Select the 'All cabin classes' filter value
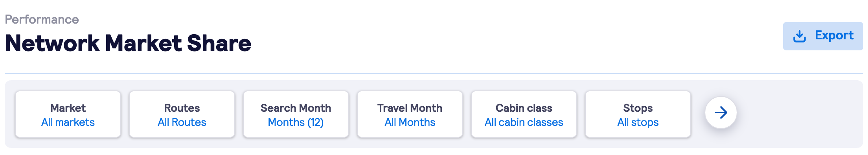Image resolution: width=868 pixels, height=155 pixels. coord(524,122)
